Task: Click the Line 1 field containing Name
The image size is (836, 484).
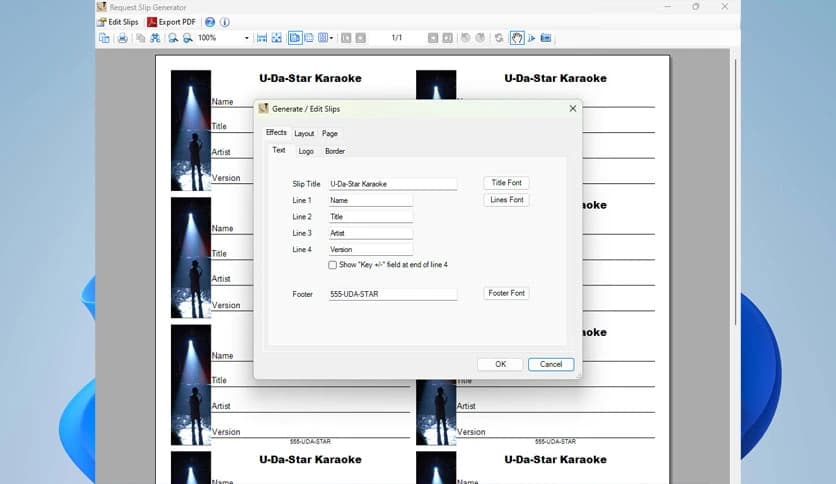Action: coord(371,200)
